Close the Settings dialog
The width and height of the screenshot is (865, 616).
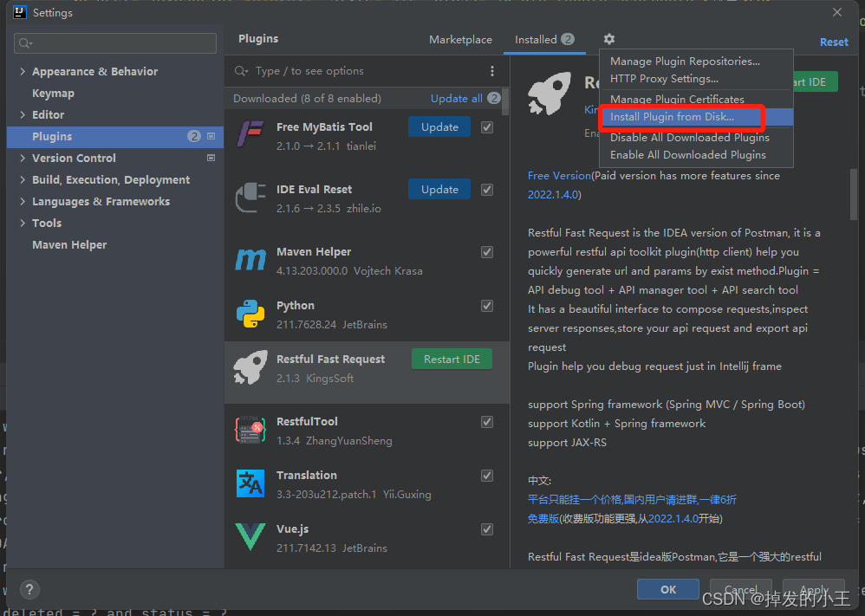(837, 12)
